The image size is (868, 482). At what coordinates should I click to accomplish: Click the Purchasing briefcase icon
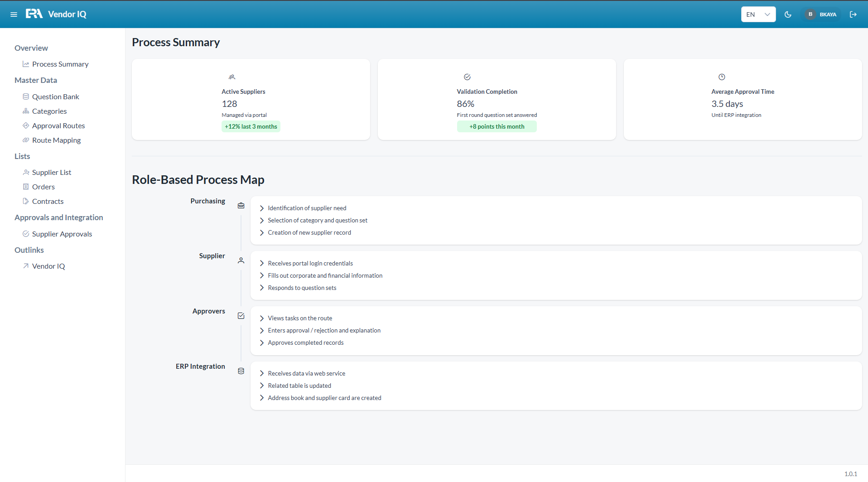point(241,206)
